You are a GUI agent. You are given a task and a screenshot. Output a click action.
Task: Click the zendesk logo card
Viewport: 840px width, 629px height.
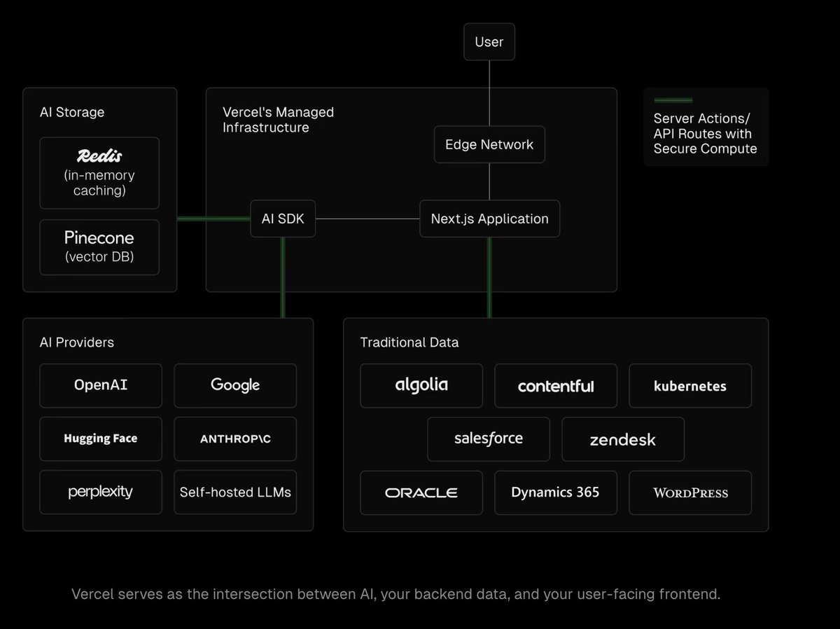click(623, 438)
